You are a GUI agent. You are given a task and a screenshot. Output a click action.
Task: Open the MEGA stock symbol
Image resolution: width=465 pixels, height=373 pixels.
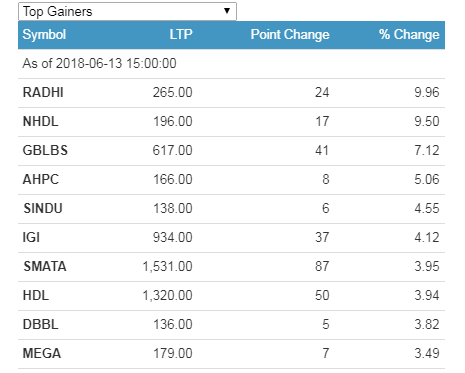coord(42,353)
